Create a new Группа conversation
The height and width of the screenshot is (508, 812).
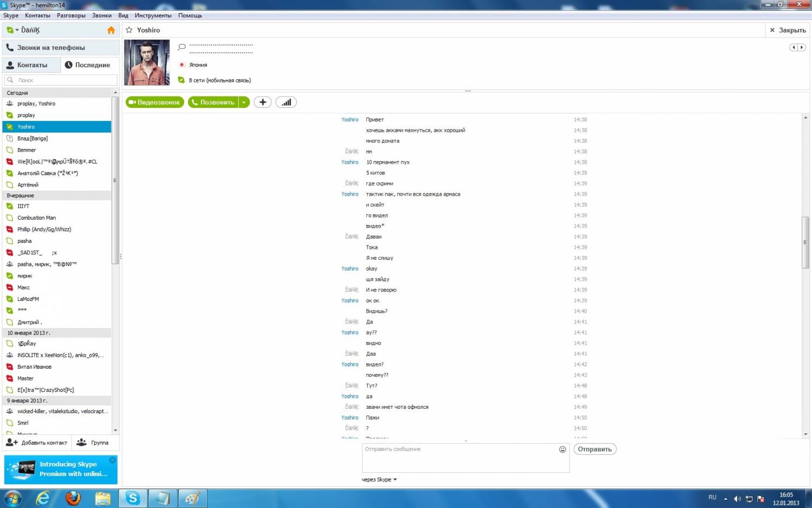click(x=93, y=442)
